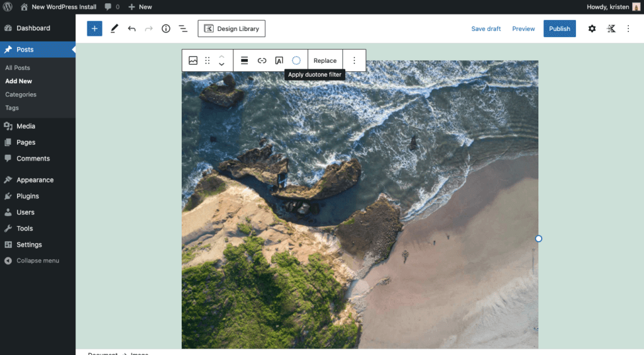Undo the last change
Screen dimensions: 644x355
(x=131, y=28)
